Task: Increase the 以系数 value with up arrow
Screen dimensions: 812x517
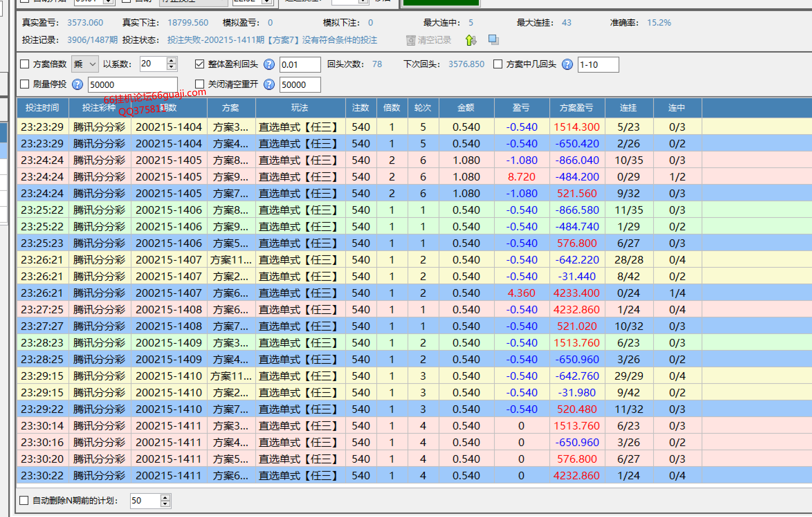Action: coord(171,61)
